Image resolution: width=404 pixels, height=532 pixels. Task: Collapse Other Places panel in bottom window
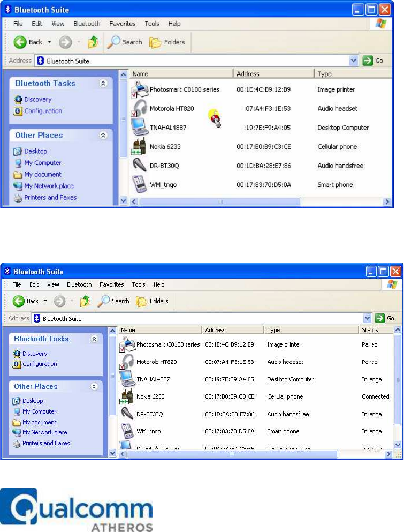[94, 386]
